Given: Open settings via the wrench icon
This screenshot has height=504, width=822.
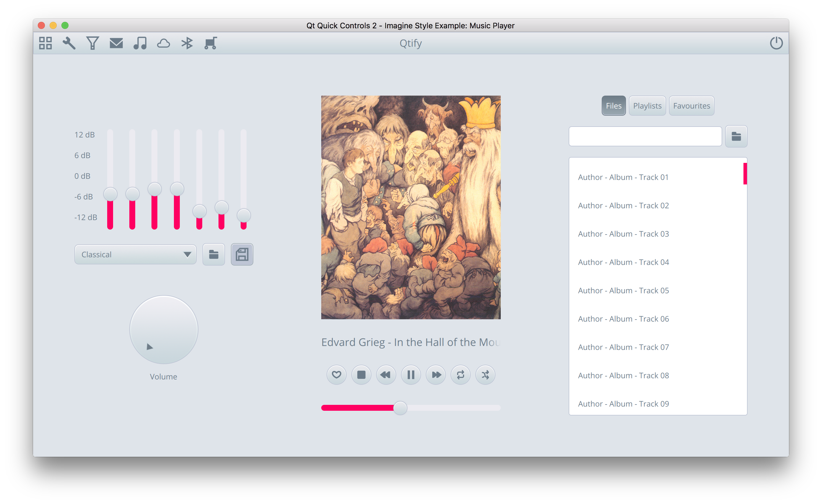Looking at the screenshot, I should point(69,43).
